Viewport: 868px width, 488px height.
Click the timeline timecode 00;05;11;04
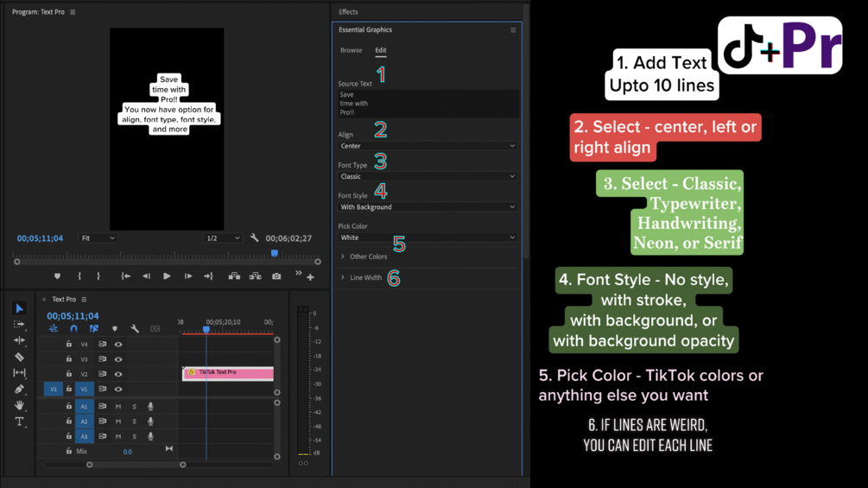click(x=73, y=316)
